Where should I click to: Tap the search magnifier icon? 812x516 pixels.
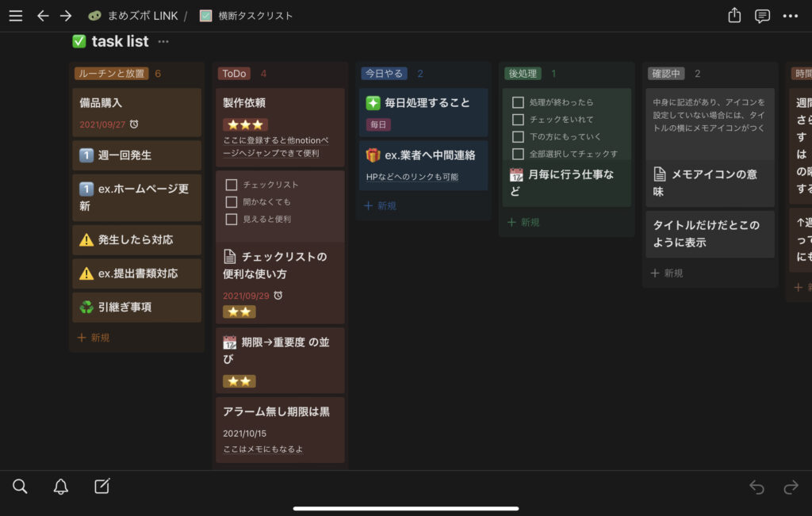pyautogui.click(x=20, y=486)
